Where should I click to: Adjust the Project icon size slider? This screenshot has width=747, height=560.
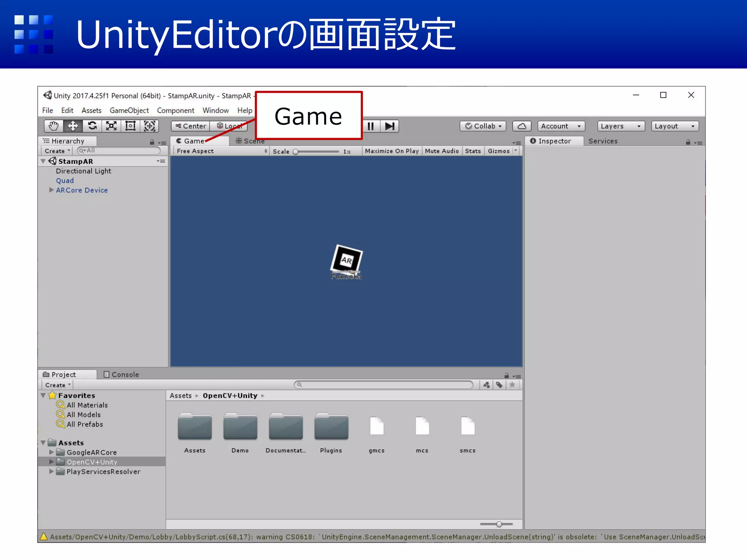pos(496,524)
